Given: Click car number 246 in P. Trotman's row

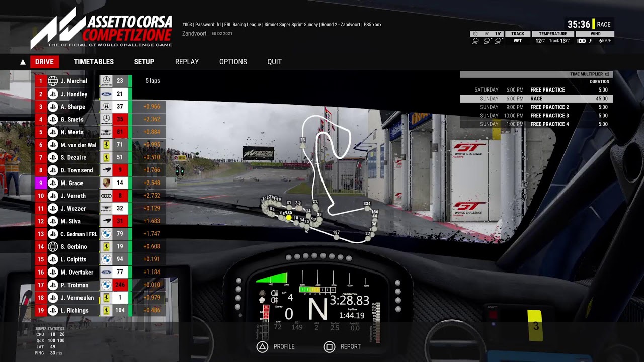Looking at the screenshot, I should pyautogui.click(x=120, y=285).
